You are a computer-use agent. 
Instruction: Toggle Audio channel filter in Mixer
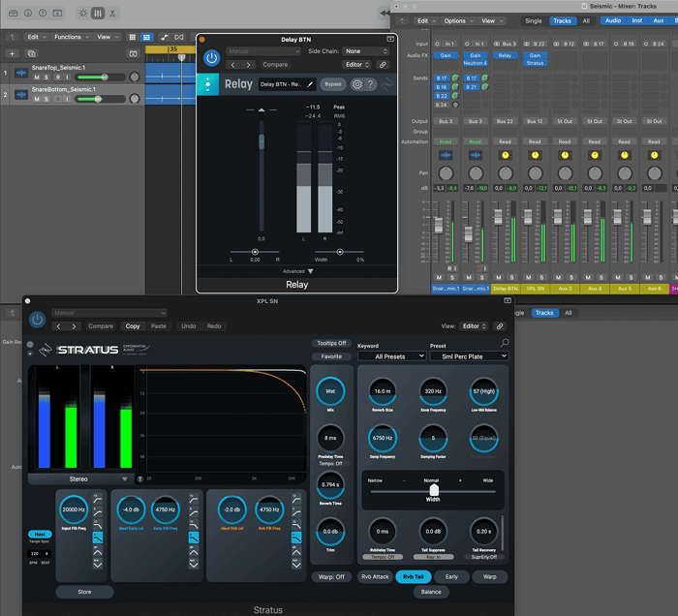(x=613, y=20)
